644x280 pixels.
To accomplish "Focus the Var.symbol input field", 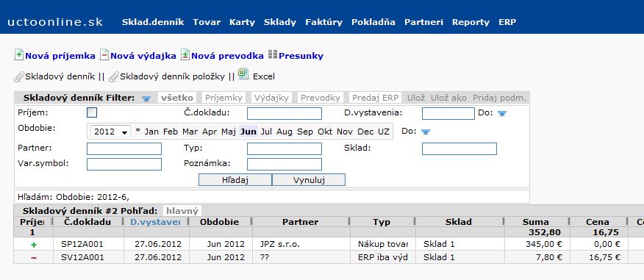I will coord(124,164).
